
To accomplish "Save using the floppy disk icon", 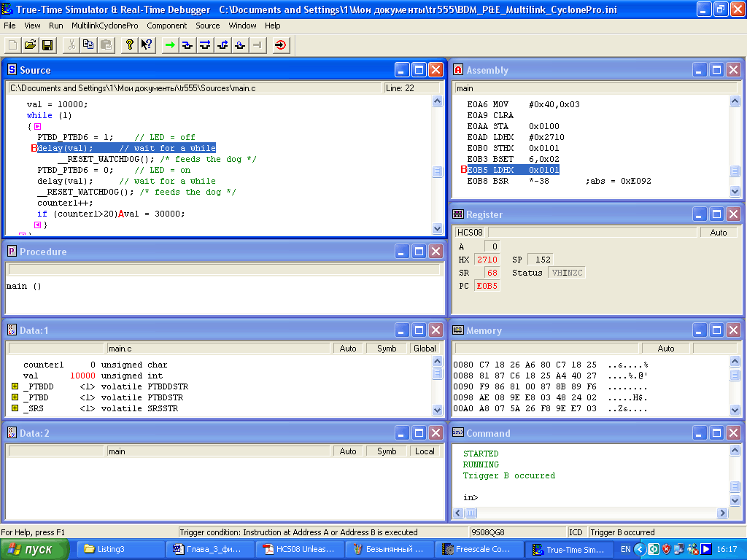I will tap(47, 45).
